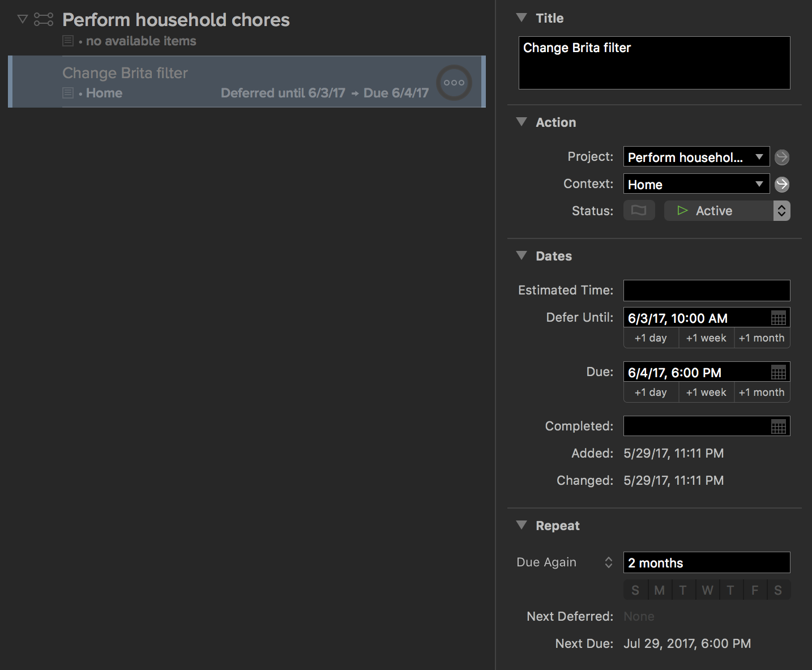Viewport: 812px width, 670px height.
Task: Click the task completion status circle
Action: pyautogui.click(x=454, y=83)
